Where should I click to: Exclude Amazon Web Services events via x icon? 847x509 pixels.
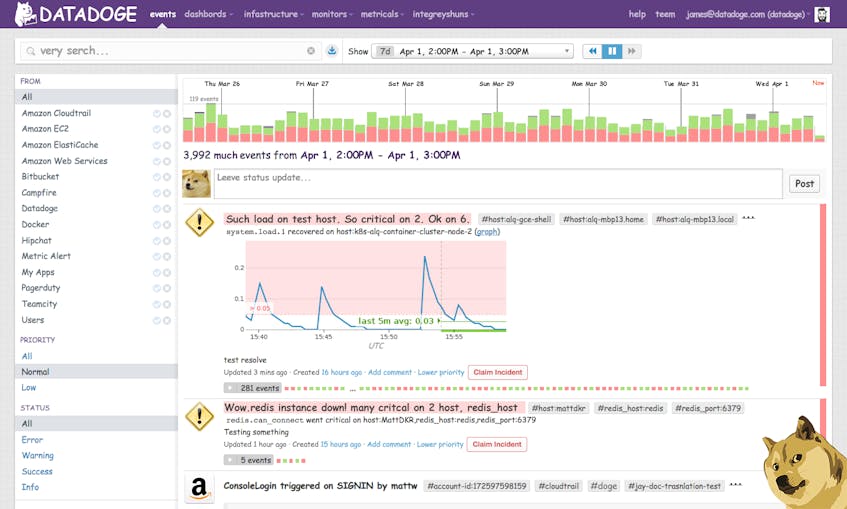click(x=167, y=161)
